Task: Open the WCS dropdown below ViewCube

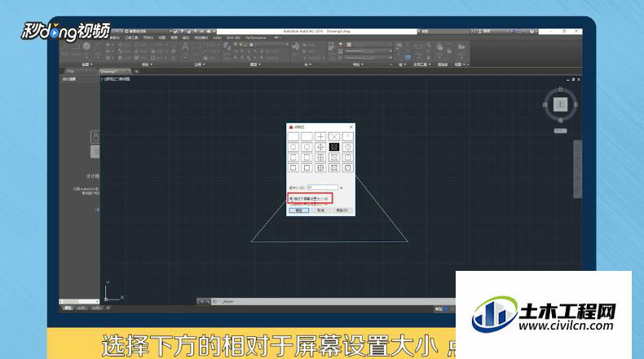Action: tap(560, 131)
